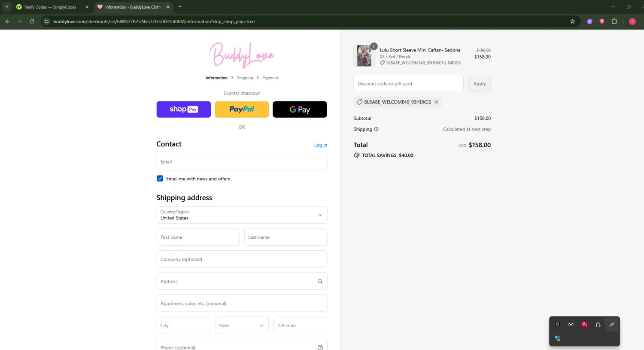
Task: Click the Lulu Short Sleeve Mini Caftan- Sedona title
Action: pos(420,50)
